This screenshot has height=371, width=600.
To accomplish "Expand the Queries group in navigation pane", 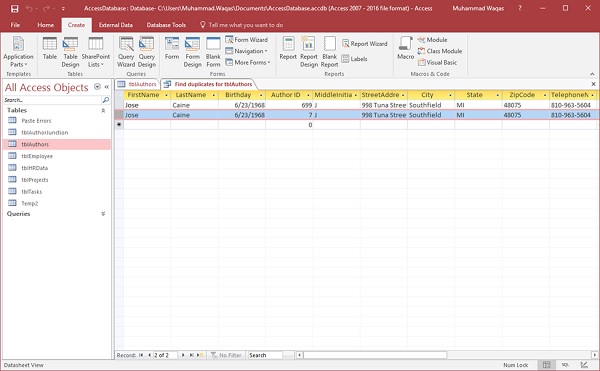I will 103,214.
